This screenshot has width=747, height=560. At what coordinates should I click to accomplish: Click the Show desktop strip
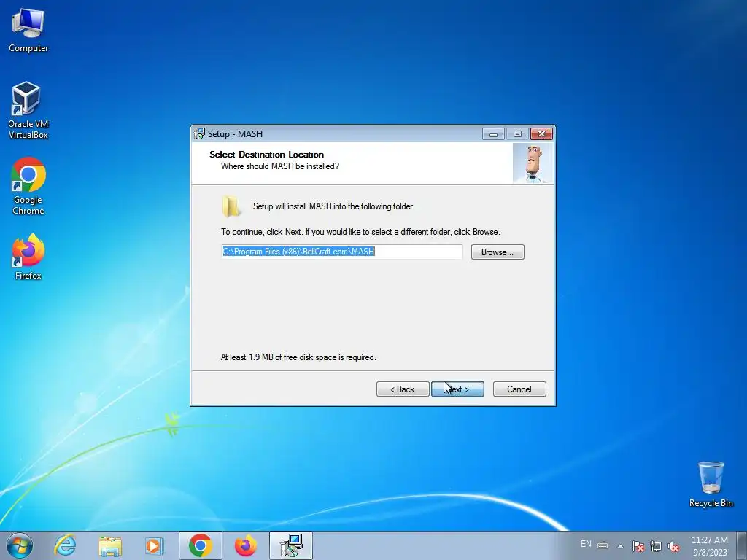(742, 545)
